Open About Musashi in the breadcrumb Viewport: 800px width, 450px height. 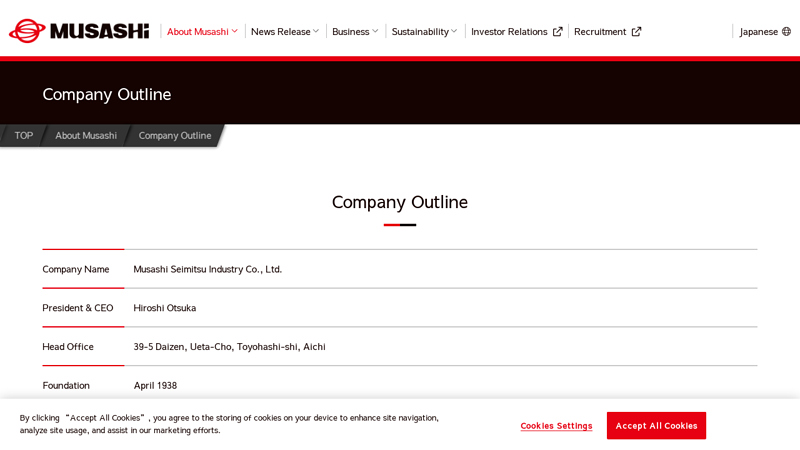pyautogui.click(x=86, y=136)
